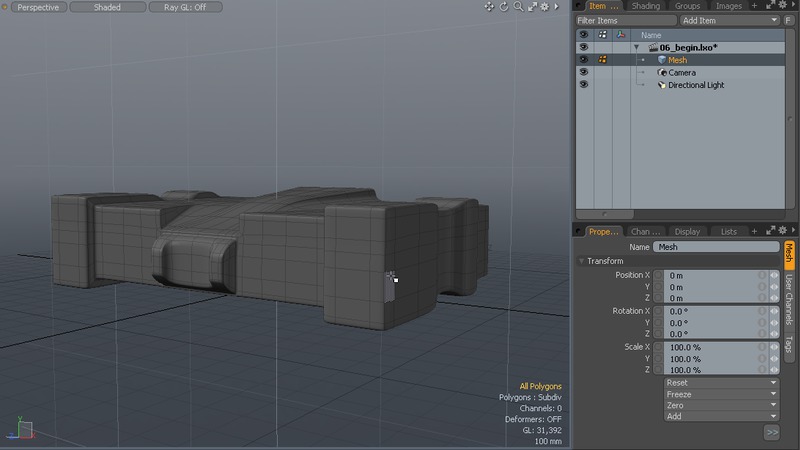
Task: Click the Position X value field
Action: 710,275
